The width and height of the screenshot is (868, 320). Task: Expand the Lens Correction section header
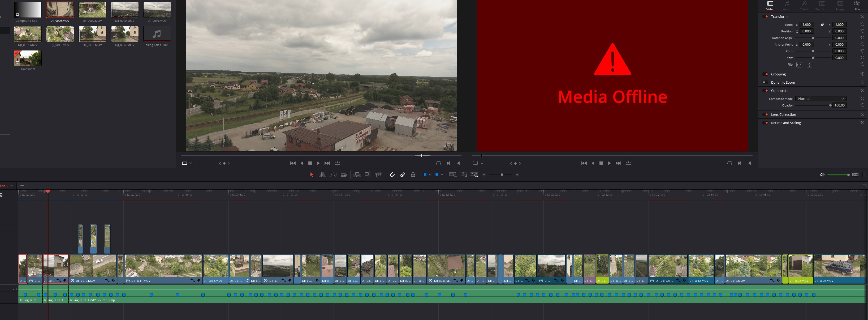[783, 115]
